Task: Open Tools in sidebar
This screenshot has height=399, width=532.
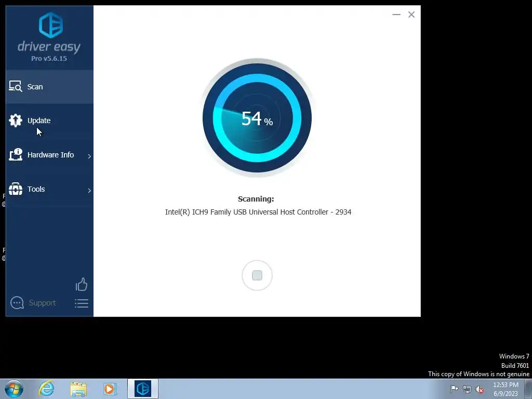Action: pos(49,189)
